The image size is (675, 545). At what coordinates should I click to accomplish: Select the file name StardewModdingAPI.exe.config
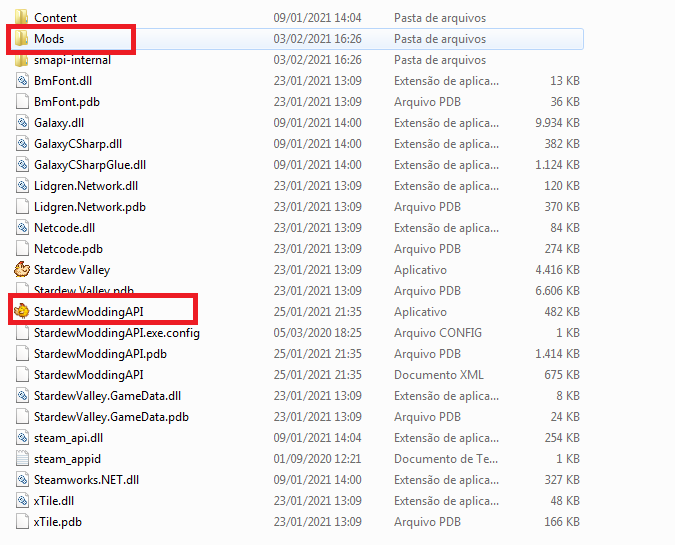click(x=117, y=333)
